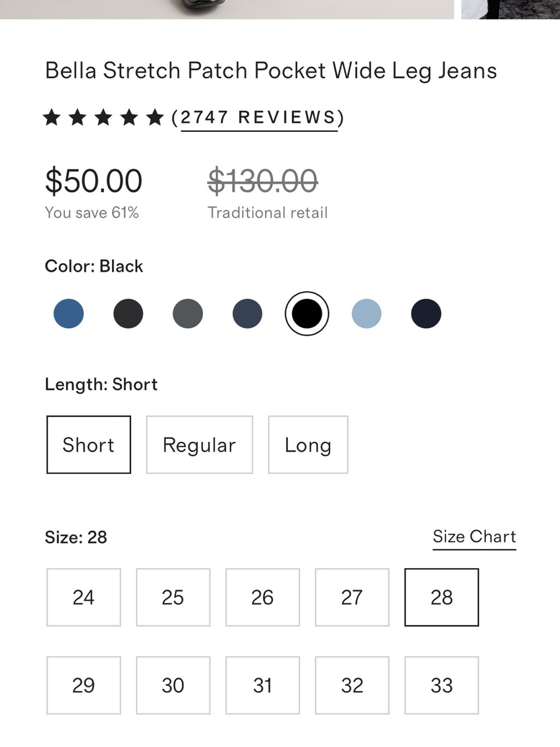The height and width of the screenshot is (747, 560).
Task: Select the Regular length option
Action: click(199, 444)
